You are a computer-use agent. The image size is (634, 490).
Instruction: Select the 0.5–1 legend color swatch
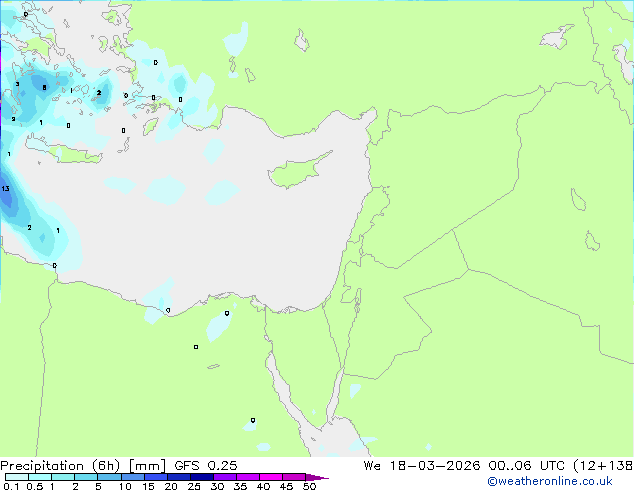pyautogui.click(x=40, y=477)
